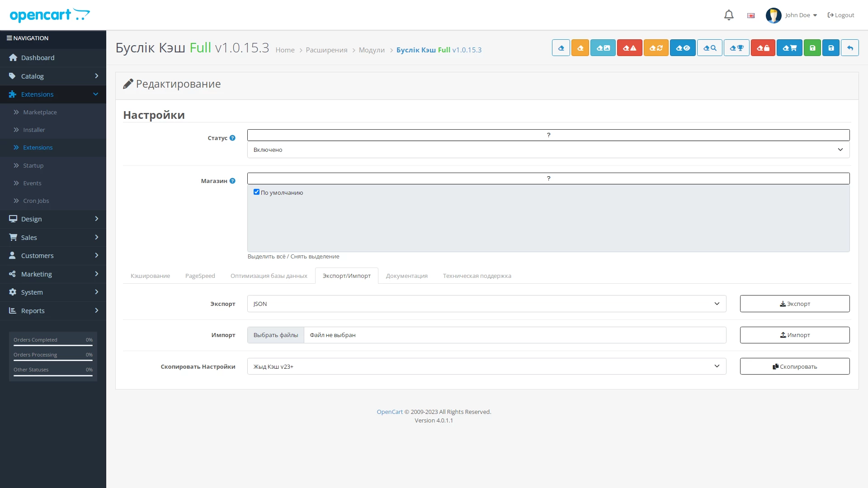
Task: Click the Design monitor icon
Action: point(13,219)
